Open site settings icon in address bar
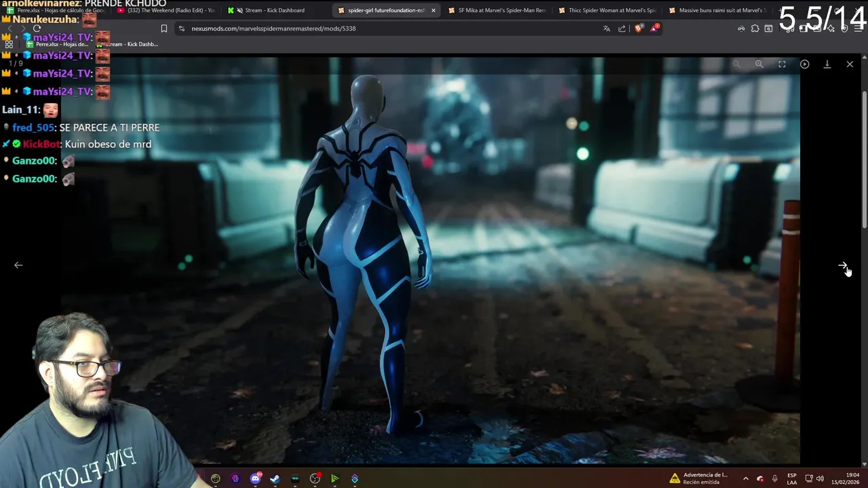The height and width of the screenshot is (488, 868). coord(181,28)
